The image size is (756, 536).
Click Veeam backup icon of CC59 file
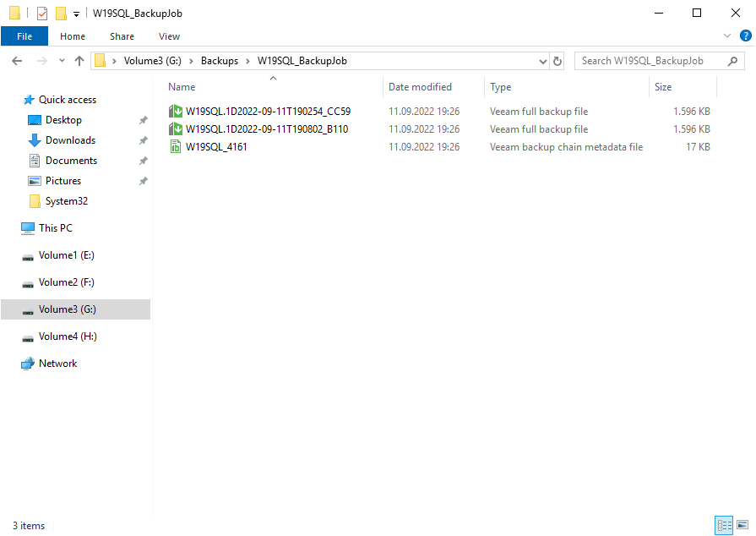[x=176, y=112]
